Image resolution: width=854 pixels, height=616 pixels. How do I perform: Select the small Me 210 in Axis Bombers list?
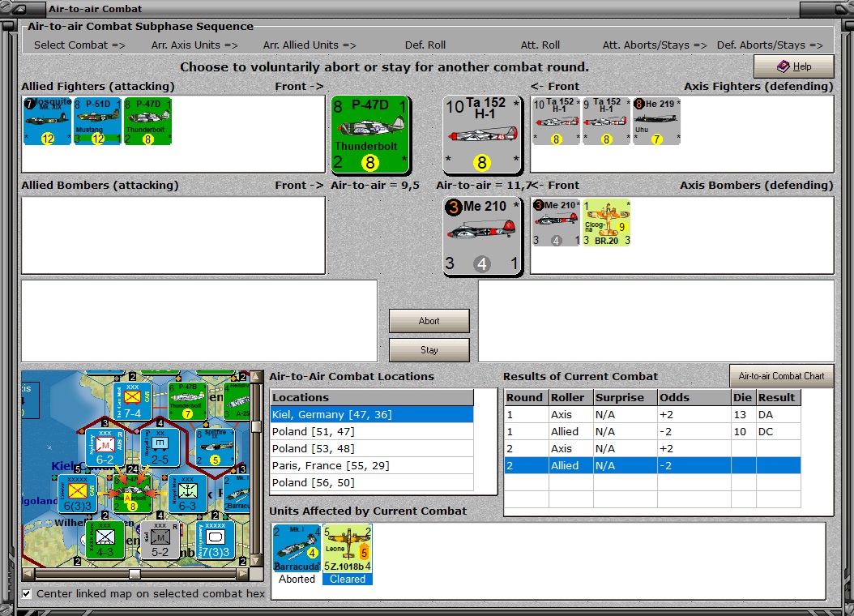point(556,222)
